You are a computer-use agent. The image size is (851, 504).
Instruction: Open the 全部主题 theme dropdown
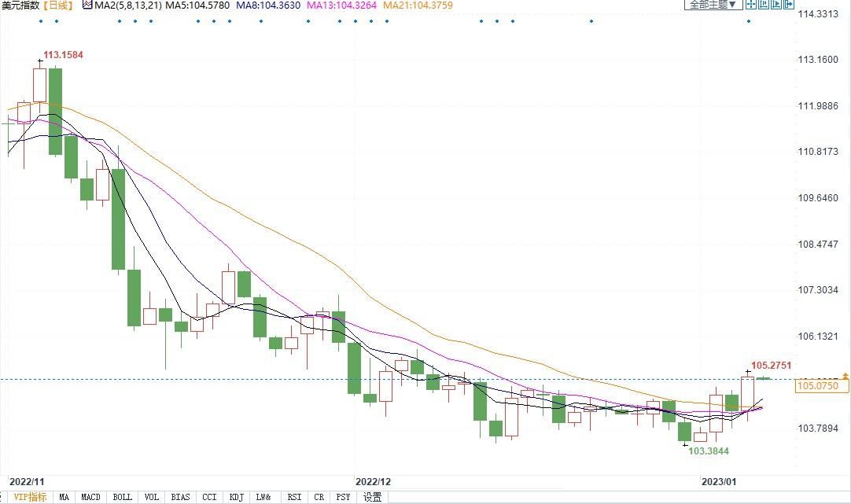(713, 5)
